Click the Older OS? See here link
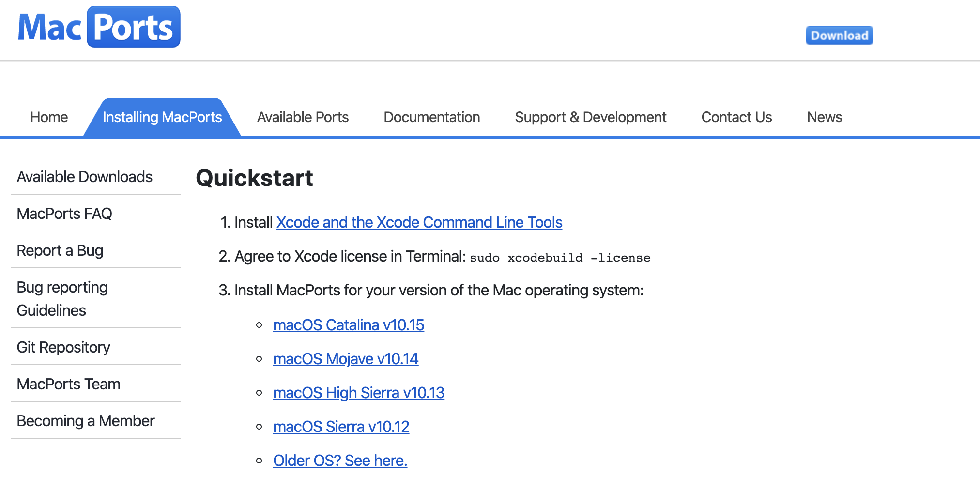980x493 pixels. coord(340,461)
